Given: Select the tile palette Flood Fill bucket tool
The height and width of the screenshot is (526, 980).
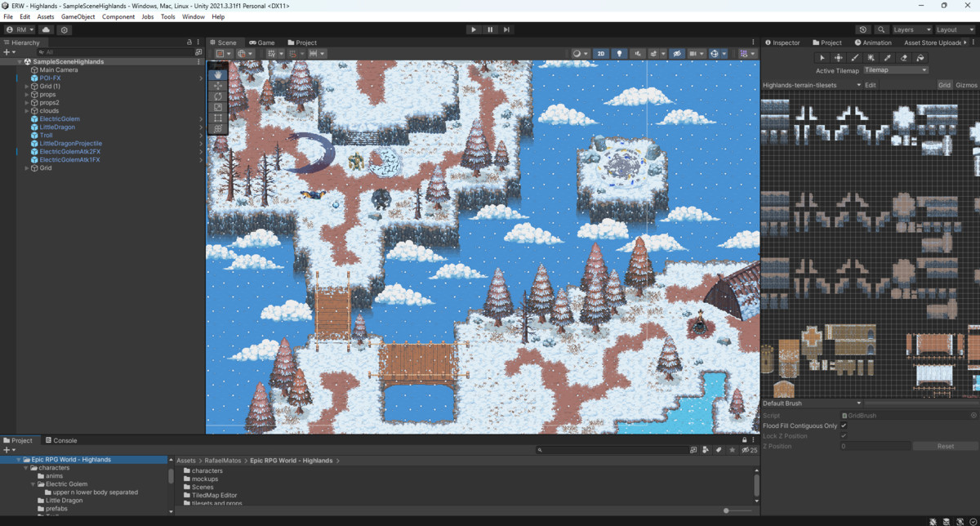Looking at the screenshot, I should coord(920,58).
